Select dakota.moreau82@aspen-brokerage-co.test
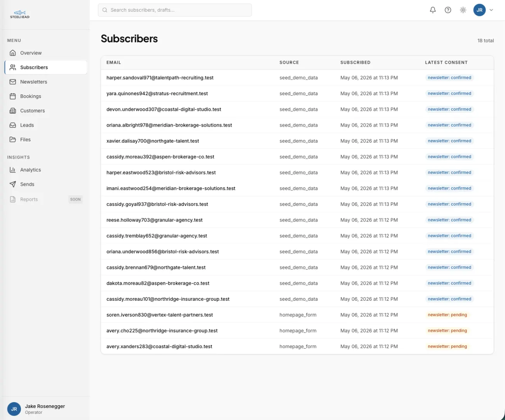Screen dimensions: 505x420 click(158, 283)
